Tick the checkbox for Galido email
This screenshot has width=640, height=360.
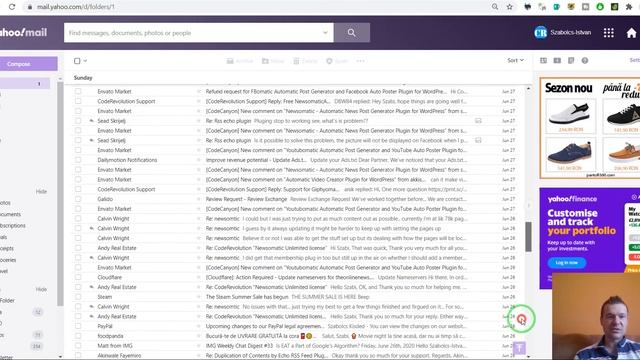coord(78,199)
